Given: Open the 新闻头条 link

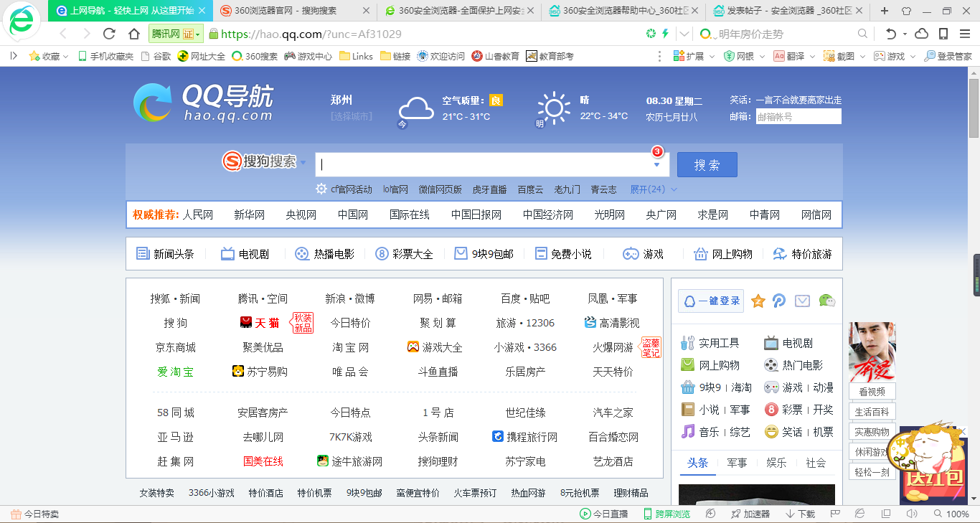Looking at the screenshot, I should 165,254.
